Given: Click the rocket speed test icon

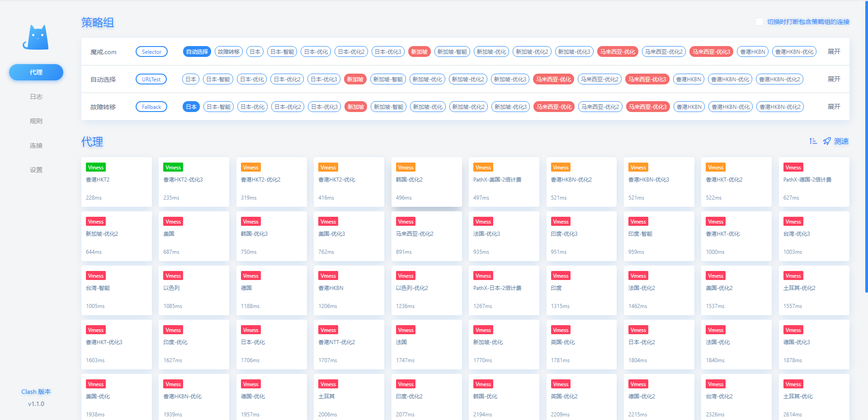Looking at the screenshot, I should [827, 141].
